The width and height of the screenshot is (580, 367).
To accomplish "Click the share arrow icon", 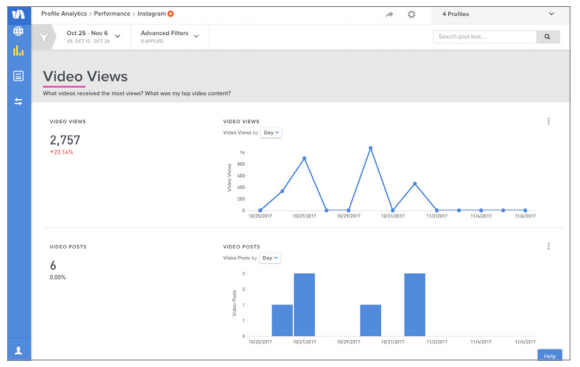I will tap(389, 14).
